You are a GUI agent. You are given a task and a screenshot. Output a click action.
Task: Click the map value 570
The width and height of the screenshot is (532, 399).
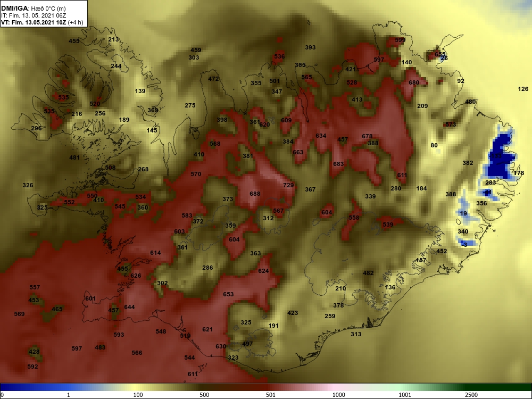tap(196, 174)
